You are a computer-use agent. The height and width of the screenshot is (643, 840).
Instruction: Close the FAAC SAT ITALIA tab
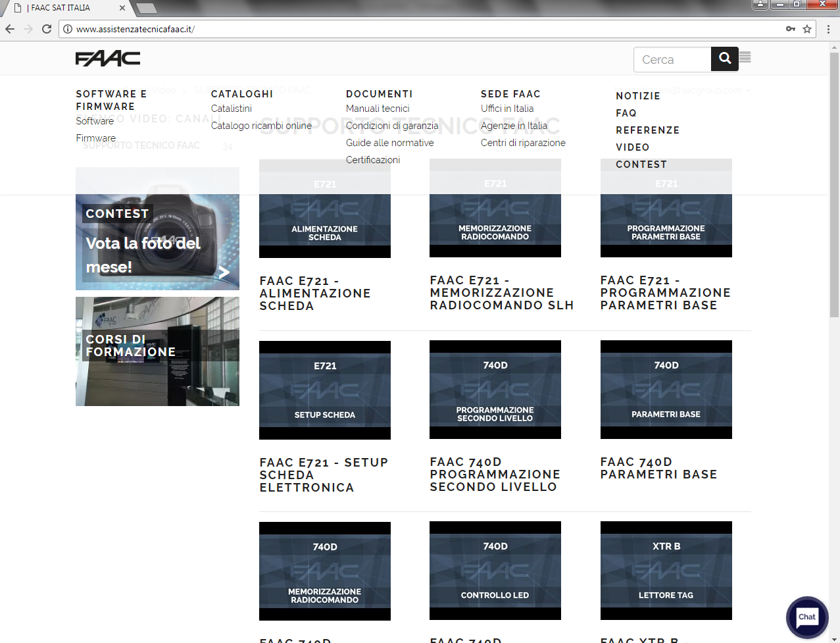coord(122,8)
